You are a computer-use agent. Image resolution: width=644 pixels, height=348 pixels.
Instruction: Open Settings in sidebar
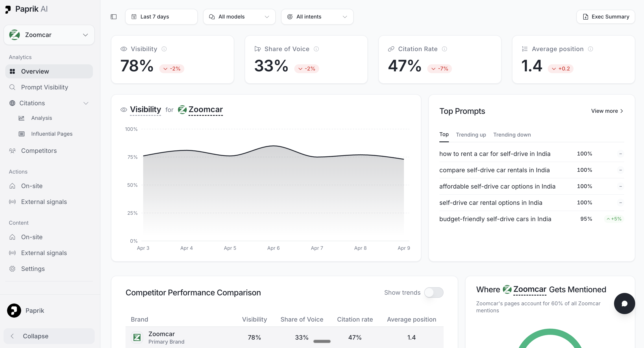pyautogui.click(x=33, y=269)
